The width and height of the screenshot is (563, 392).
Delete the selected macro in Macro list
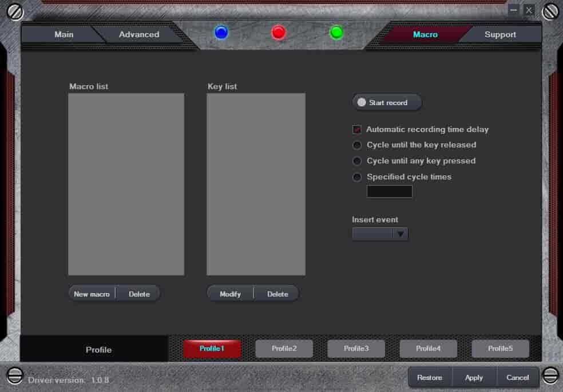(139, 294)
